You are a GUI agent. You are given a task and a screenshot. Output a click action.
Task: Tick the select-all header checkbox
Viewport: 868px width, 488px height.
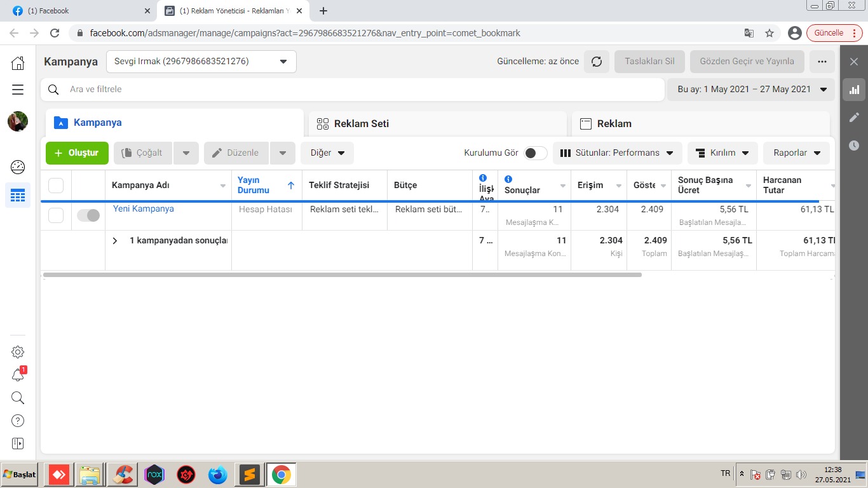click(56, 186)
